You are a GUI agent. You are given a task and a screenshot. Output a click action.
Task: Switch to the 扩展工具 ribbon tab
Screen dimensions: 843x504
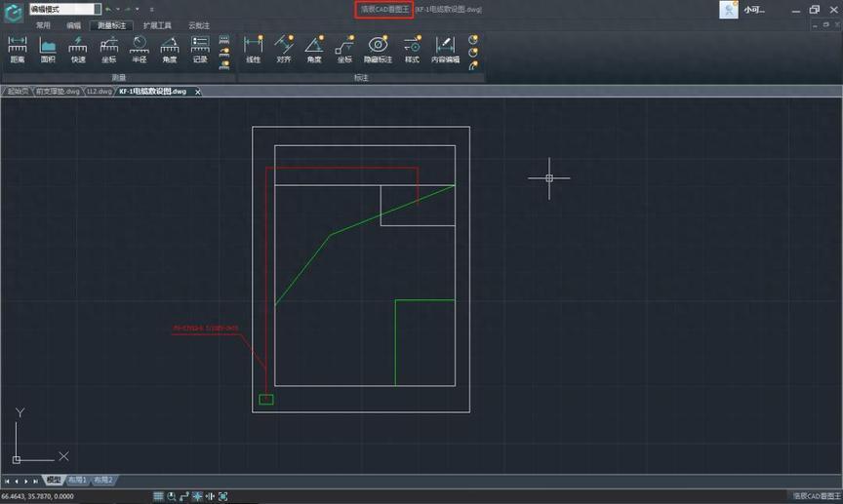point(157,25)
